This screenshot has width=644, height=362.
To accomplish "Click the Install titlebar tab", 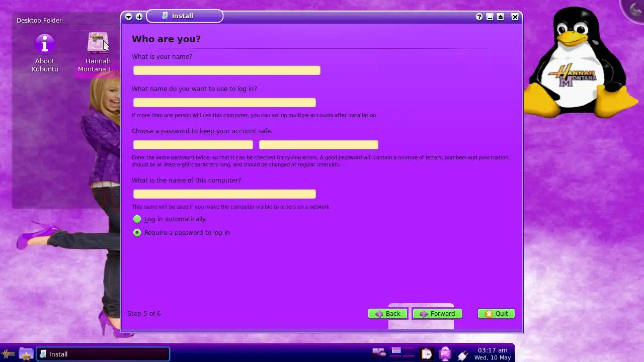I will click(x=185, y=16).
